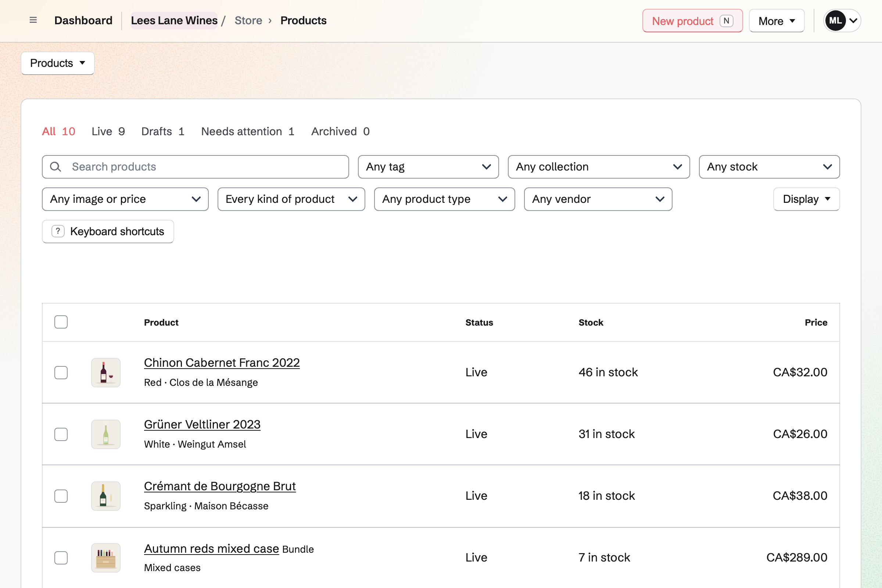Open Chinon Cabernet Franc 2022 product link
This screenshot has width=882, height=588.
[x=222, y=363]
